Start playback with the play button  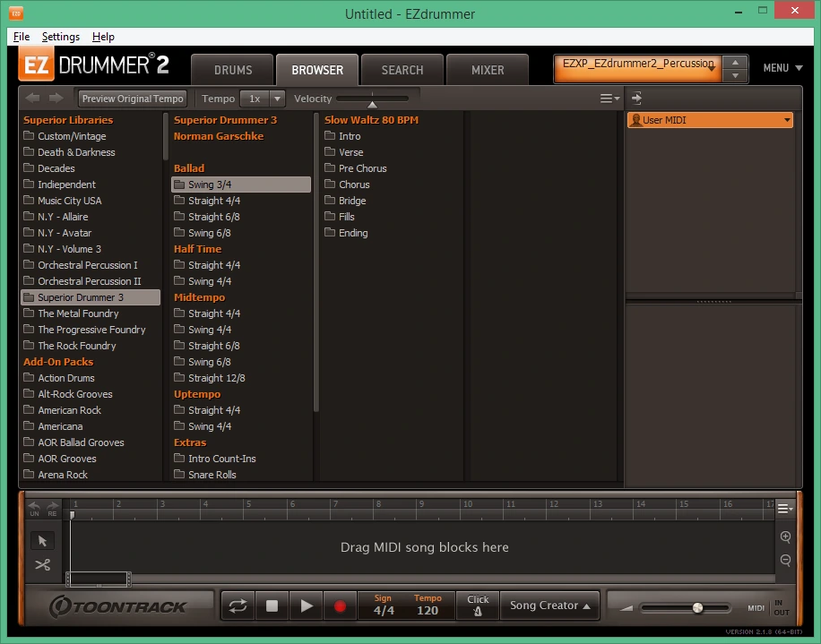point(307,605)
